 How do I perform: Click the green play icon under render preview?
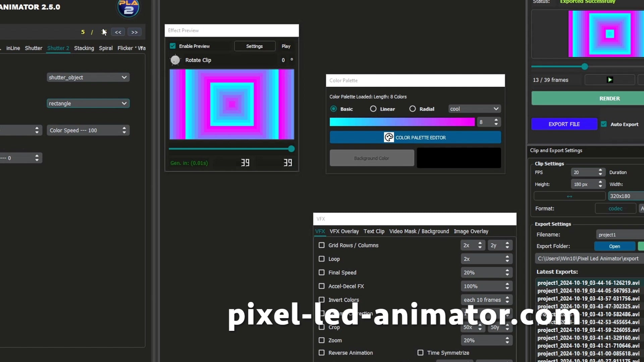[610, 80]
